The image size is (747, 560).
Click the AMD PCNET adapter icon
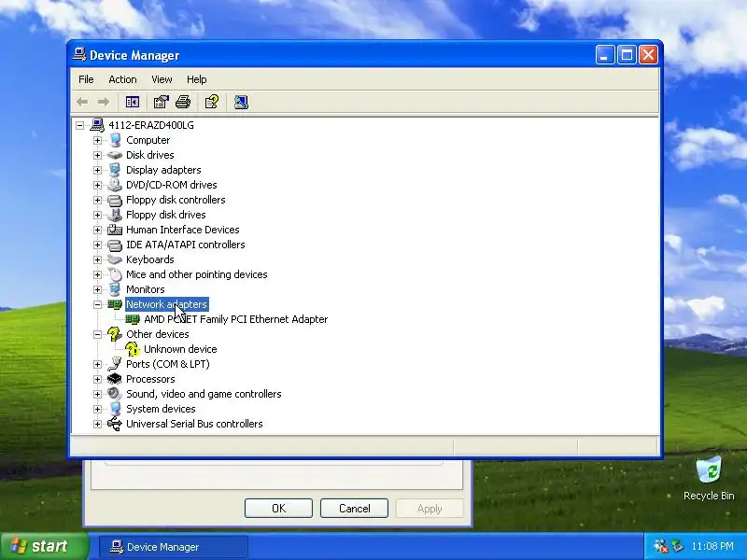pos(133,319)
